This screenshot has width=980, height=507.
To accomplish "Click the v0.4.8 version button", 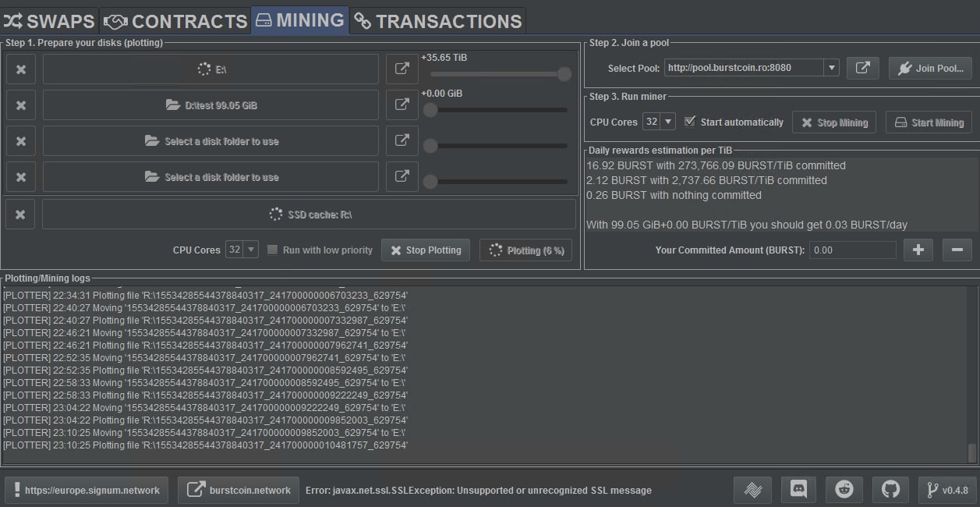I will point(946,491).
